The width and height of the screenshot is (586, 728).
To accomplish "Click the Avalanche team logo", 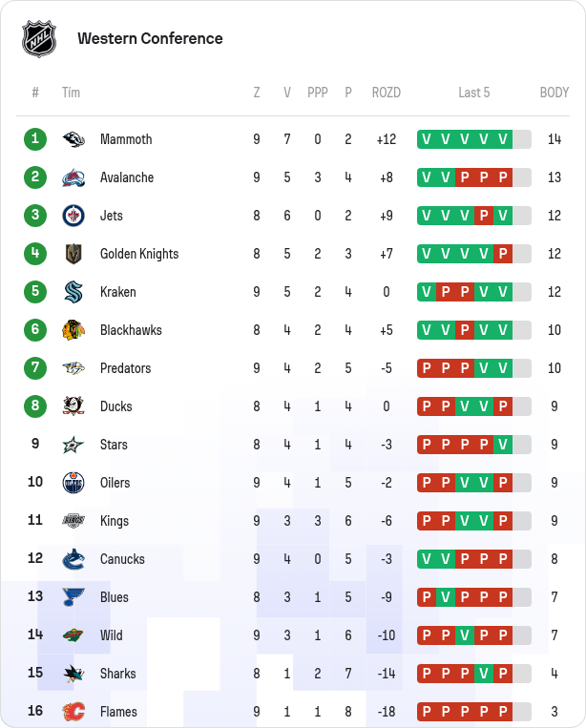I will pyautogui.click(x=73, y=177).
